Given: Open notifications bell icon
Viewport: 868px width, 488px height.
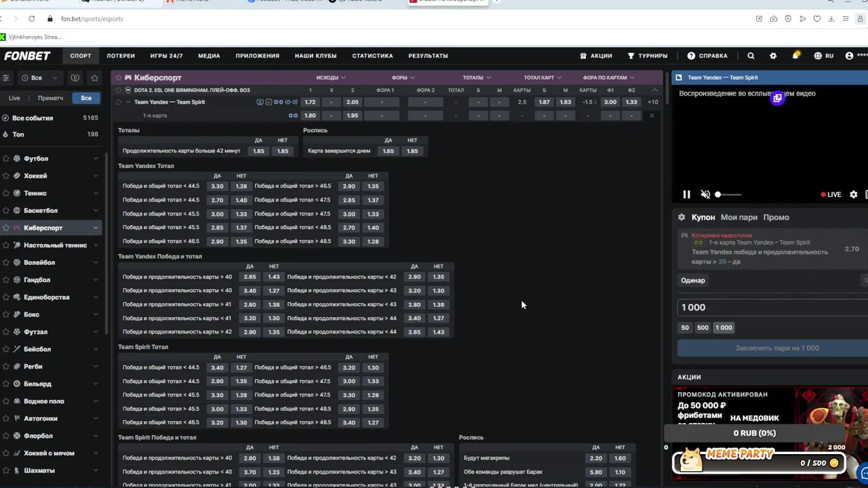Looking at the screenshot, I should coord(795,56).
